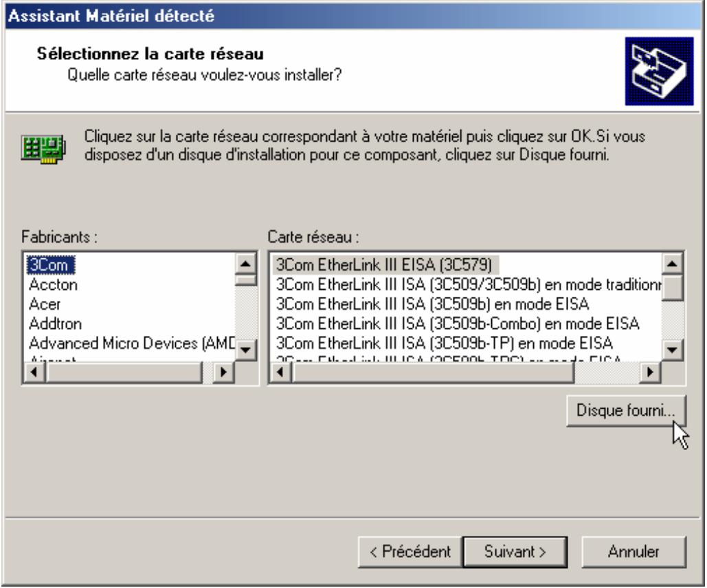Click right arrow of Carte réseau horizontal scrollbar
Image resolution: width=707 pixels, height=588 pixels.
click(650, 372)
